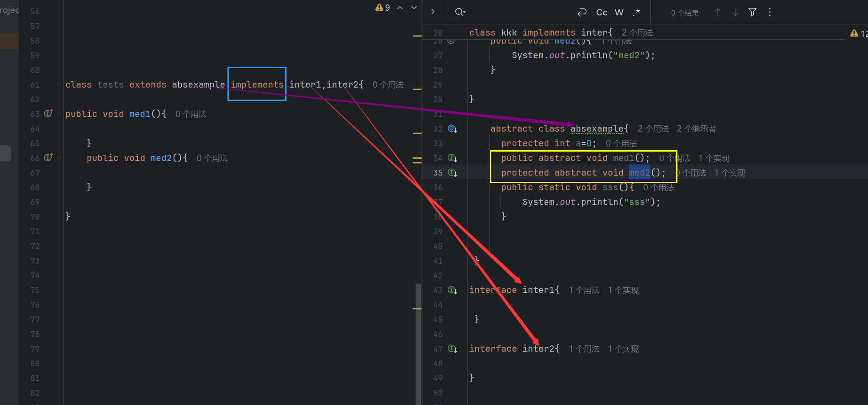The image size is (868, 405).
Task: Expand the replace field chevron in search bar
Action: (x=433, y=12)
